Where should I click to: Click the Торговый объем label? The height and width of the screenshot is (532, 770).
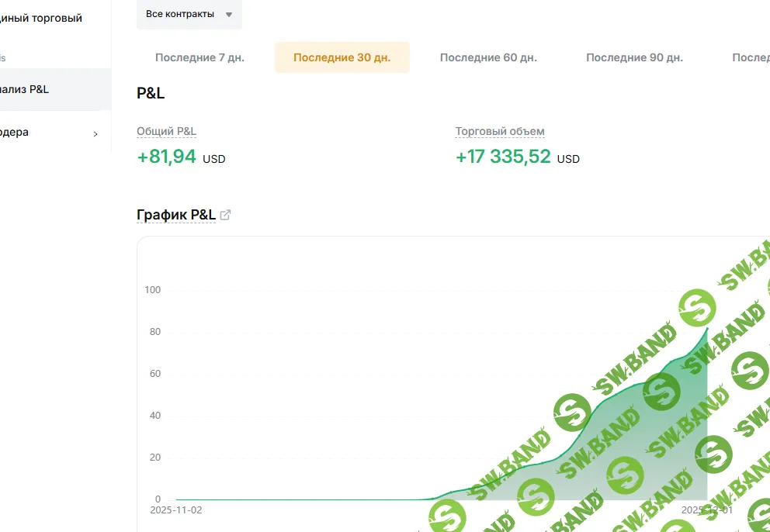click(x=500, y=132)
